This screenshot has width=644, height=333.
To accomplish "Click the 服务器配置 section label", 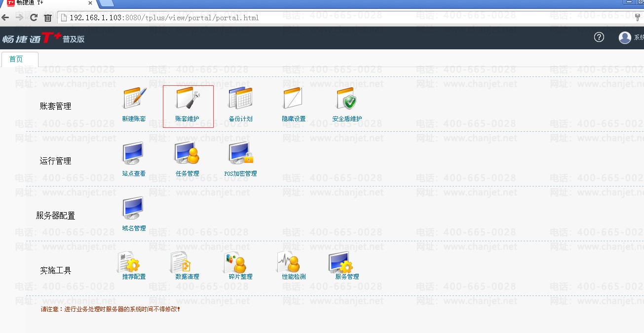I will pyautogui.click(x=56, y=216).
